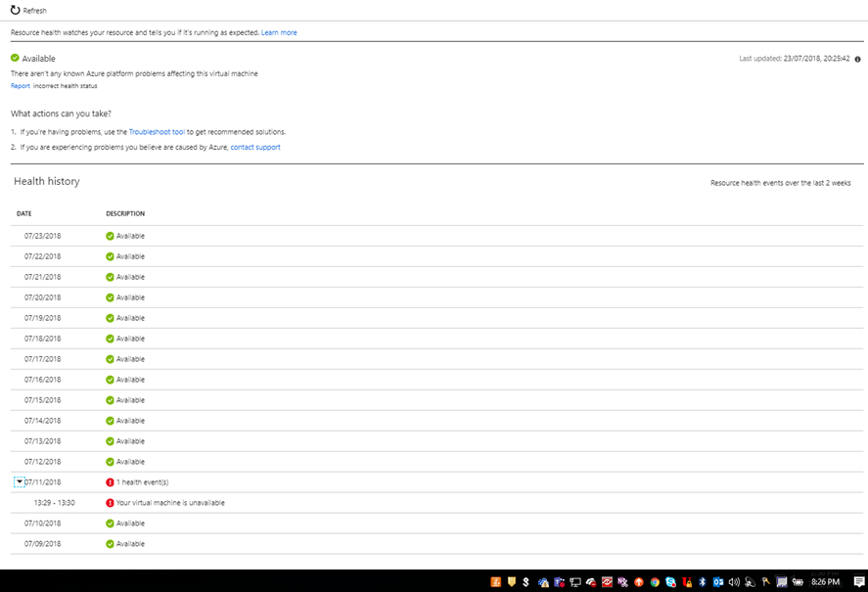Click the DESCRIPTION column header
This screenshot has height=592, width=868.
[125, 213]
